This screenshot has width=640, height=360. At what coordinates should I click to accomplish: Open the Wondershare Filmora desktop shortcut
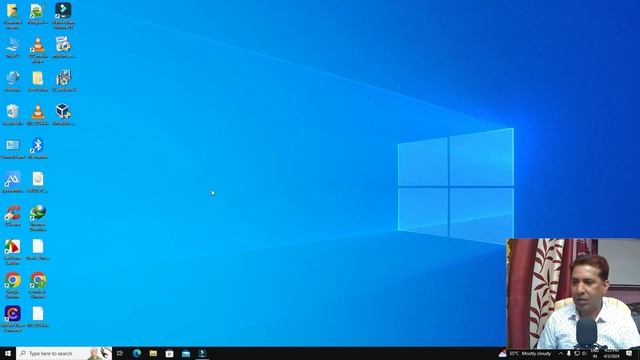(63, 15)
